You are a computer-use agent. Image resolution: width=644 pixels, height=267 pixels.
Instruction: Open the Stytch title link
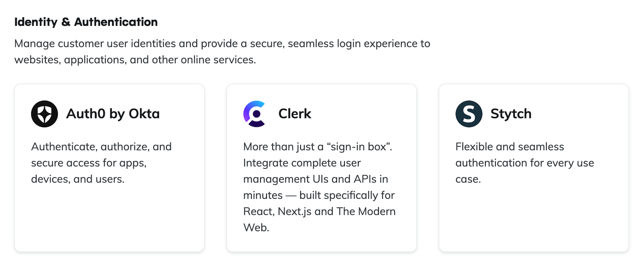[511, 114]
